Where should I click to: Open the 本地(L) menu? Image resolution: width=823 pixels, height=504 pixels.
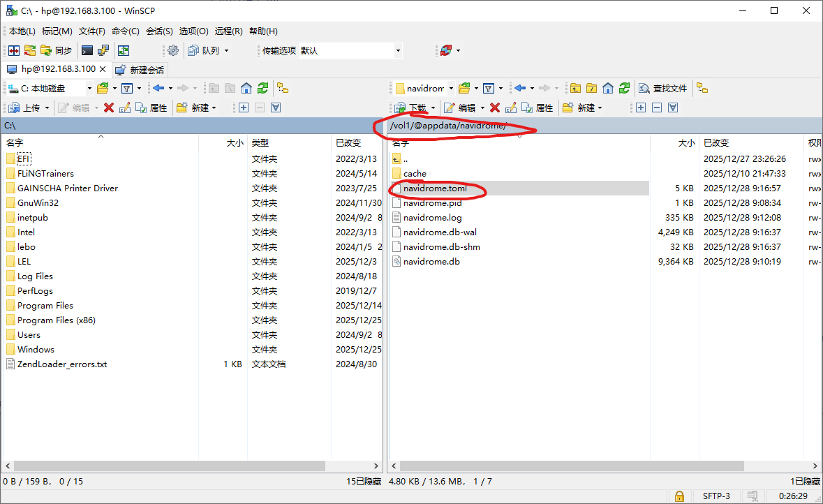pyautogui.click(x=22, y=31)
